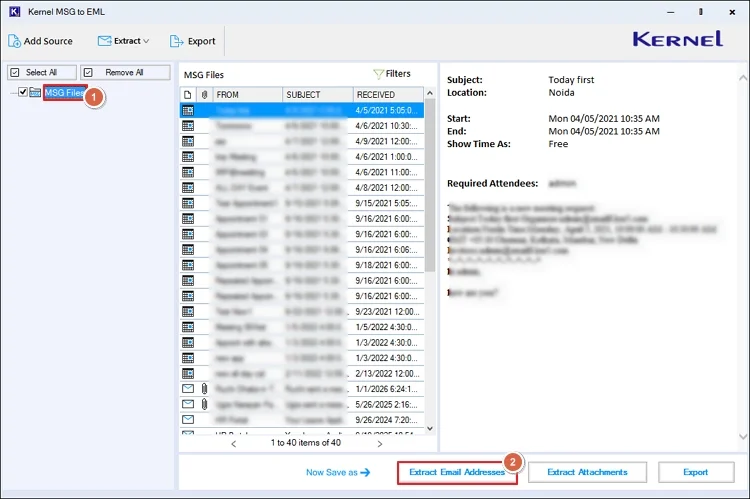Select MSG Files tree node

tap(65, 92)
